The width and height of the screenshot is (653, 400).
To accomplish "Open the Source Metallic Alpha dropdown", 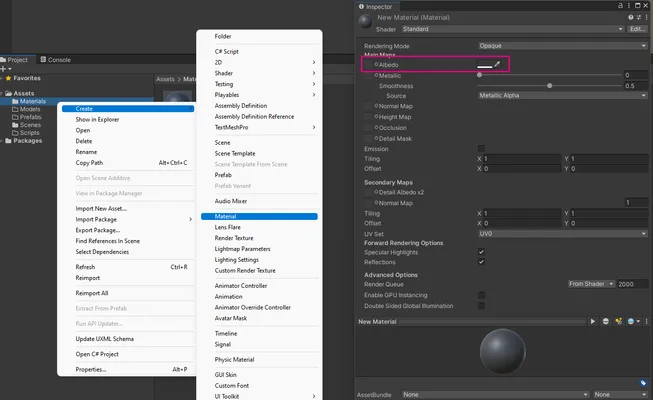I will (563, 95).
